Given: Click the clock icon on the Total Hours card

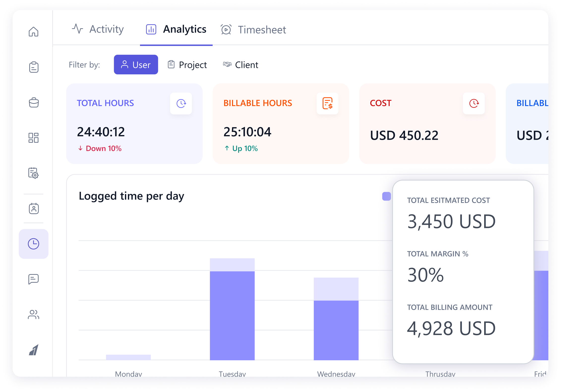Looking at the screenshot, I should tap(181, 104).
